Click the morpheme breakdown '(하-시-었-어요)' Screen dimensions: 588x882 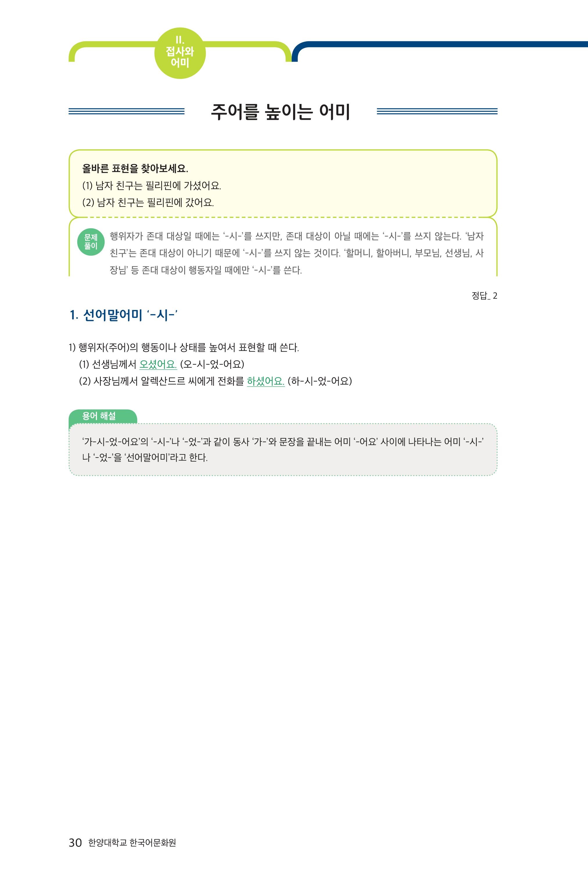[320, 381]
